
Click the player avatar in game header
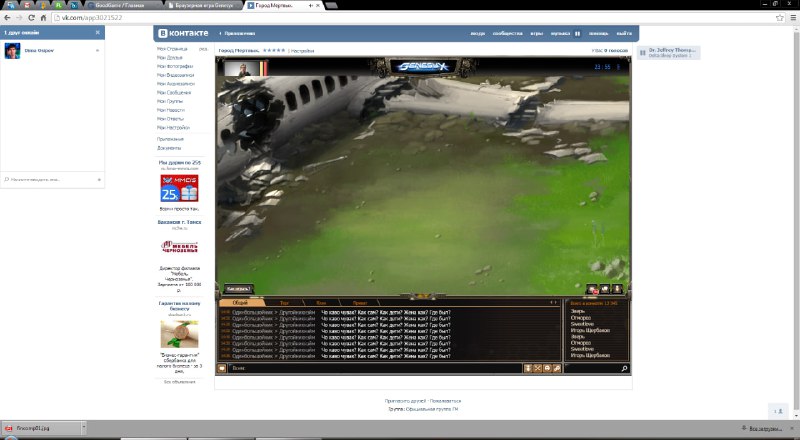(x=242, y=68)
